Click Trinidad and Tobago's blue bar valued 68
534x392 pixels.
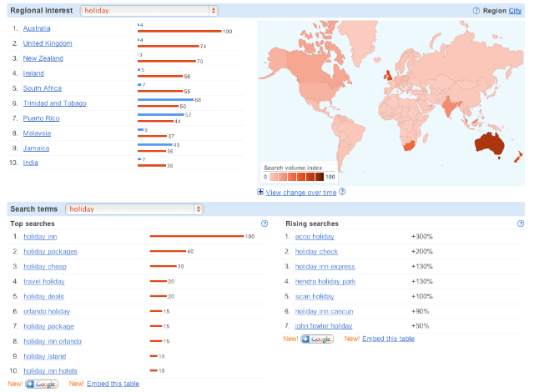(x=165, y=100)
